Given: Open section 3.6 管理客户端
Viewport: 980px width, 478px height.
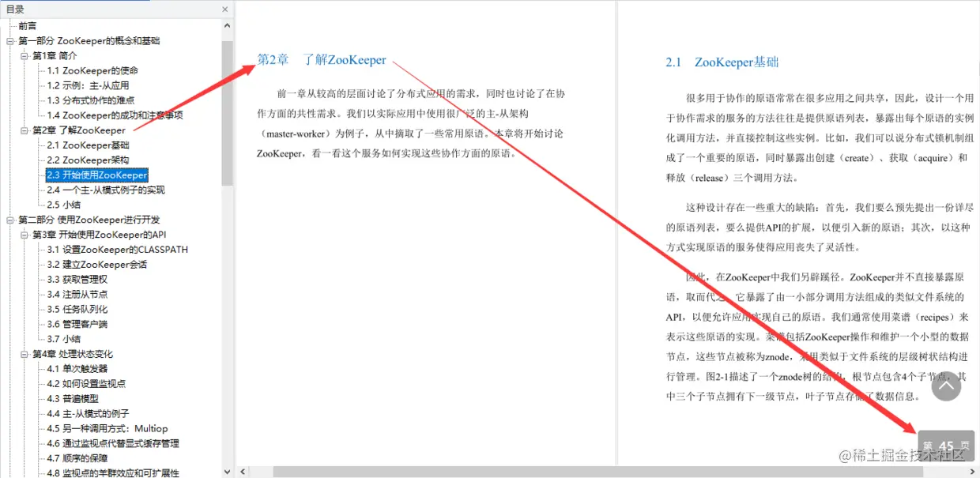Looking at the screenshot, I should coord(77,324).
